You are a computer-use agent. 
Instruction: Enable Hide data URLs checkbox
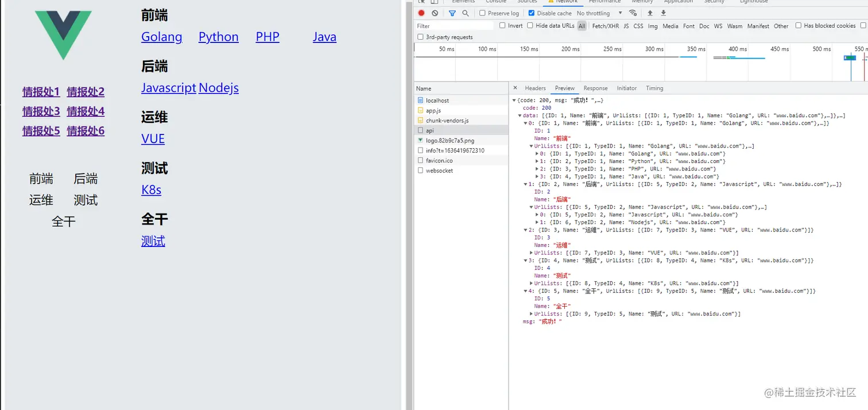point(530,25)
